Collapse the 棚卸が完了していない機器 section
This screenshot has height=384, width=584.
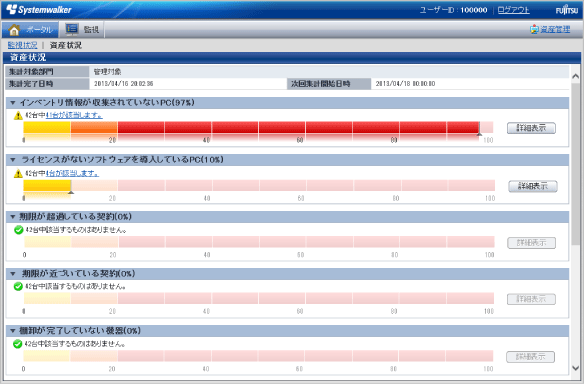pos(13,331)
